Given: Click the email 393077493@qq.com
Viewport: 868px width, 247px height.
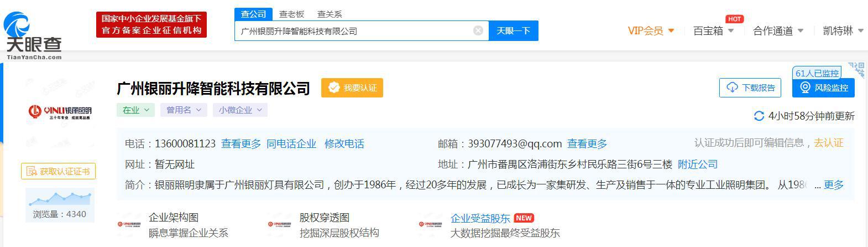Looking at the screenshot, I should [515, 144].
